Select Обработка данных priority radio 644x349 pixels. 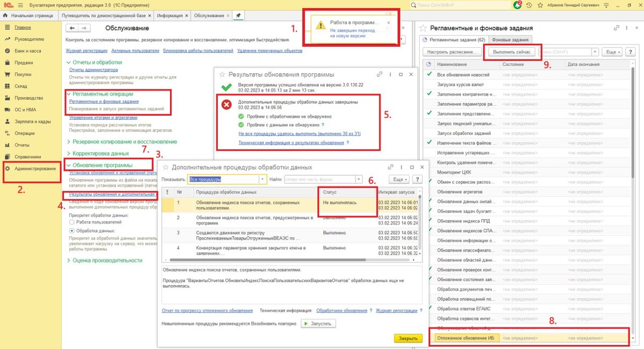(72, 231)
